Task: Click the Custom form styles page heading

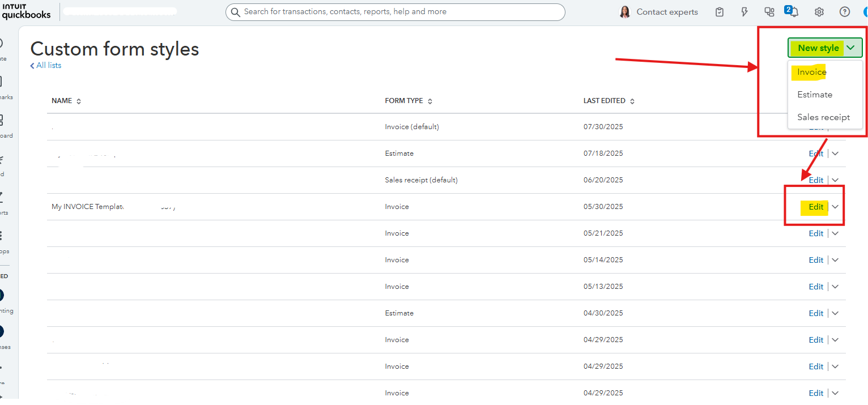Action: (114, 49)
